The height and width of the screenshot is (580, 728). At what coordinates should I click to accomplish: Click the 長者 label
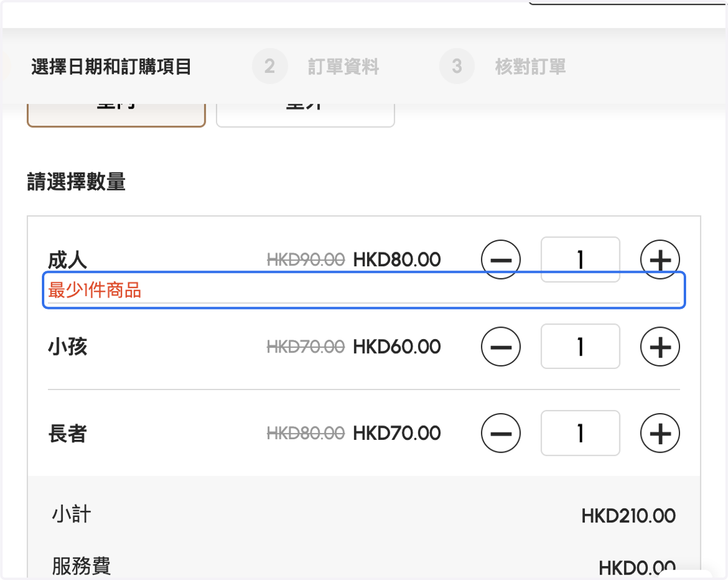tap(67, 434)
